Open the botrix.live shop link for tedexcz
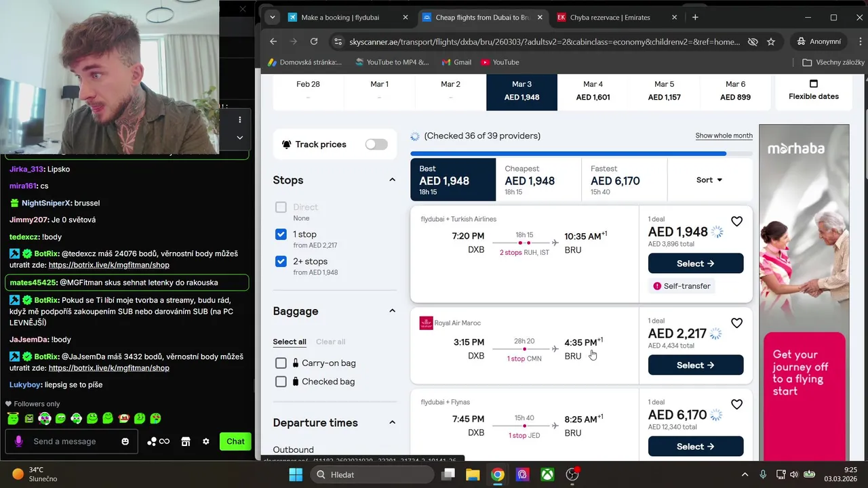This screenshot has width=868, height=488. 109,265
